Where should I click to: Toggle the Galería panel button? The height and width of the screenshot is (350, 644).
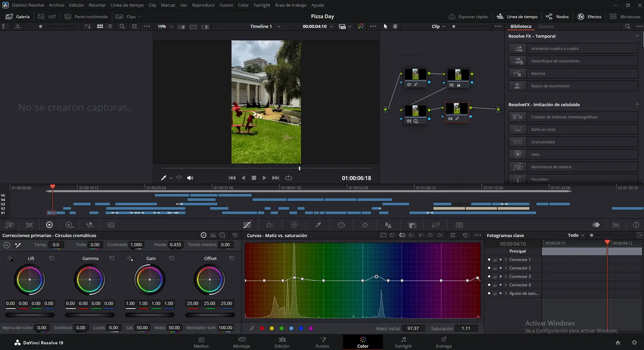18,17
